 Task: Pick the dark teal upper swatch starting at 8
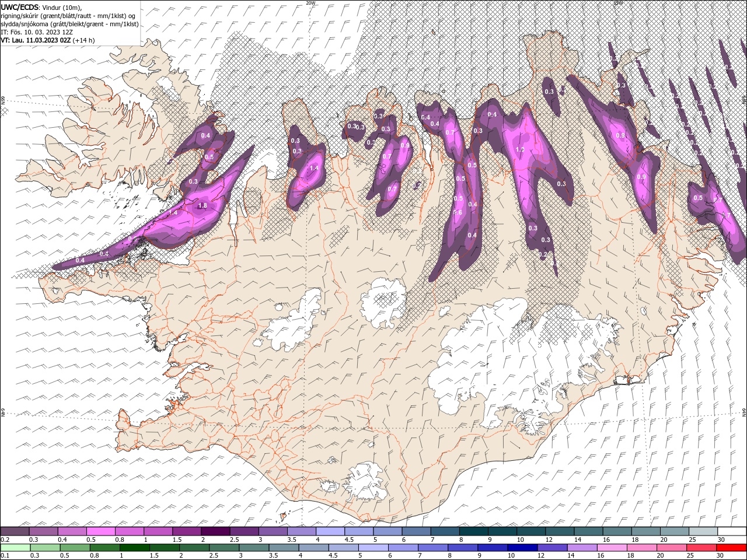tap(473, 531)
